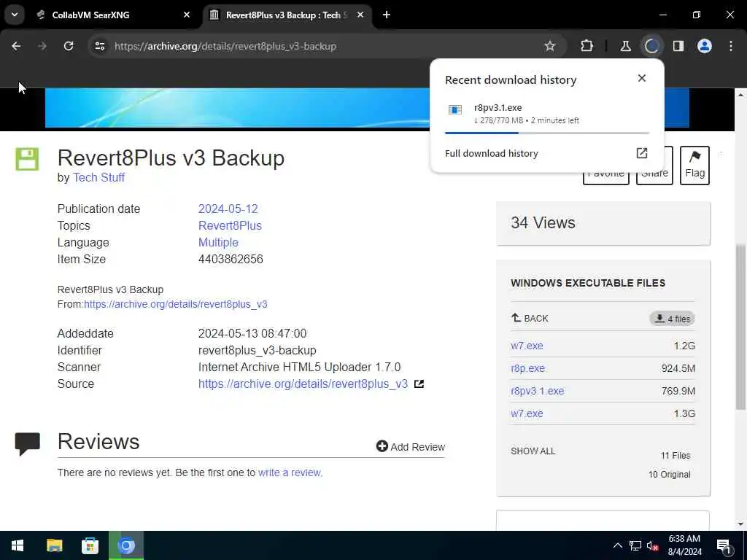The height and width of the screenshot is (560, 747).
Task: Close the Revert8Plus v3 Backup tab
Action: coord(360,15)
